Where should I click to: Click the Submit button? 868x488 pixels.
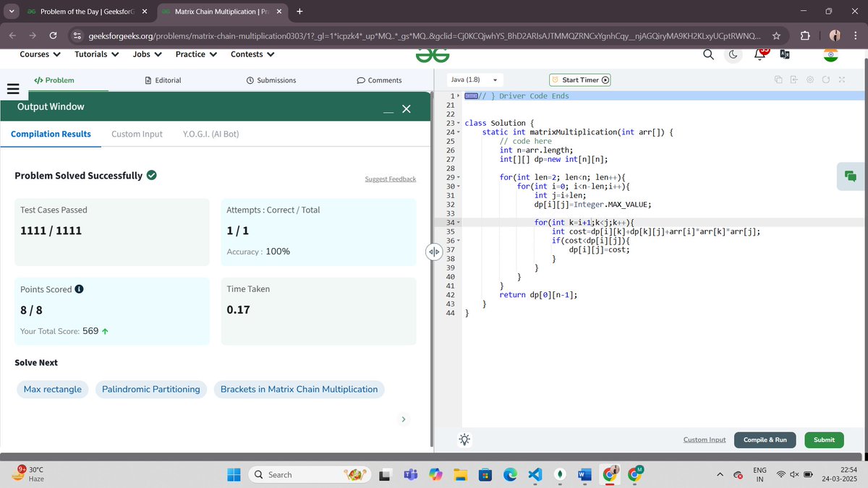tap(824, 440)
